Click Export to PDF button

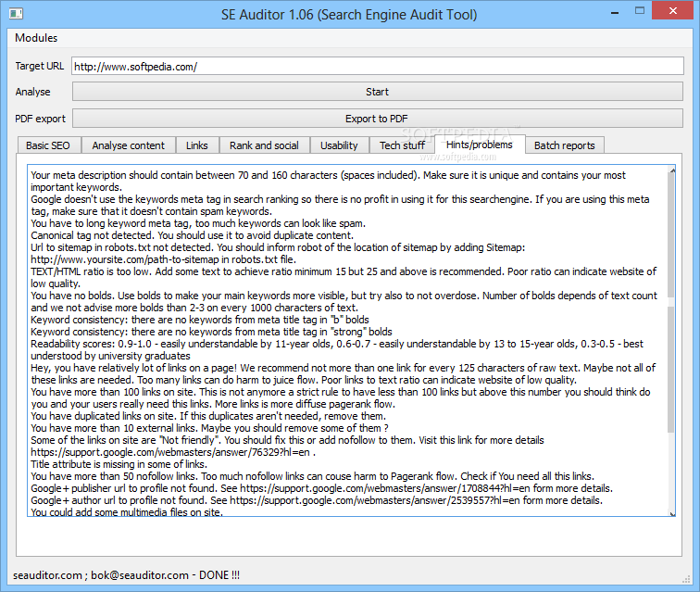[377, 119]
